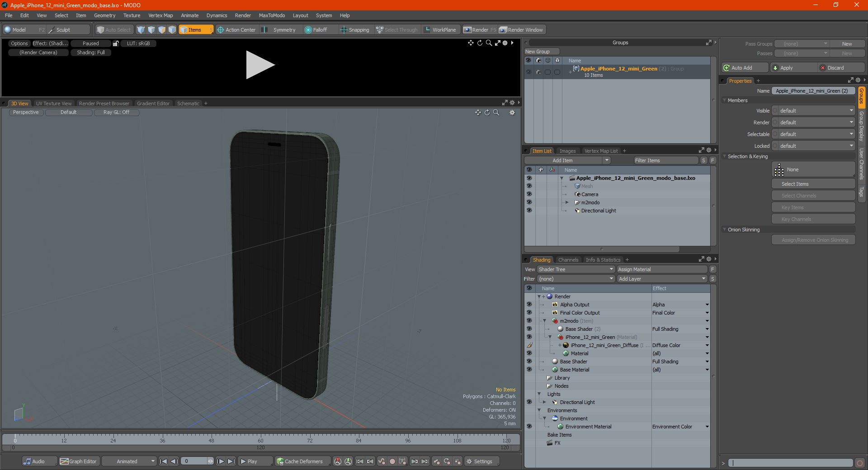Screen dimensions: 868x470
Task: Open 3D viewport gear settings
Action: [x=512, y=113]
